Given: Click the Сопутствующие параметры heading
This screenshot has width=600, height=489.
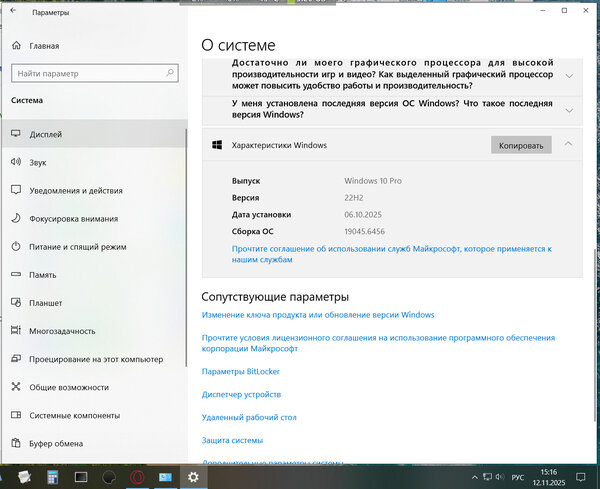Looking at the screenshot, I should tap(275, 297).
